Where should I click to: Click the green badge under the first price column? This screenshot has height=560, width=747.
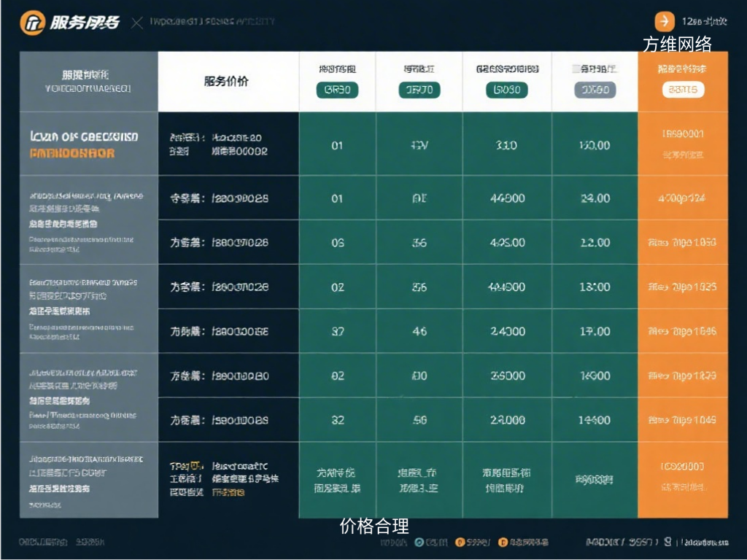tap(337, 90)
